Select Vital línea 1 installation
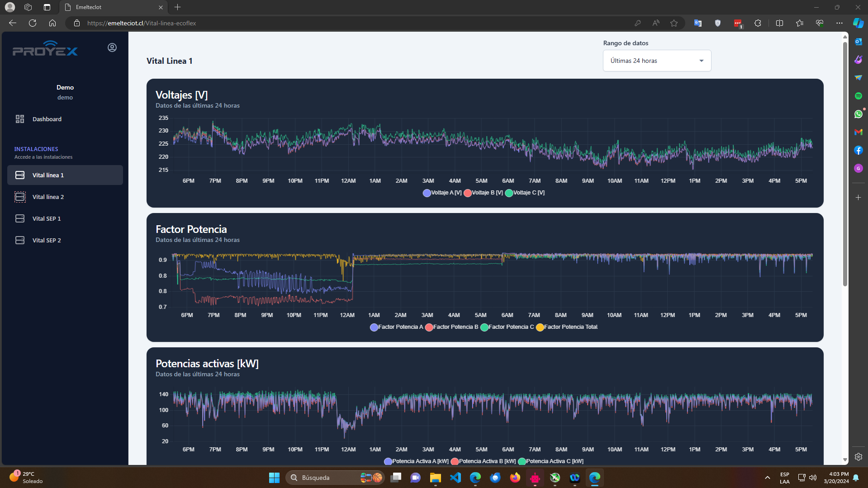Viewport: 868px width, 488px height. pos(65,175)
